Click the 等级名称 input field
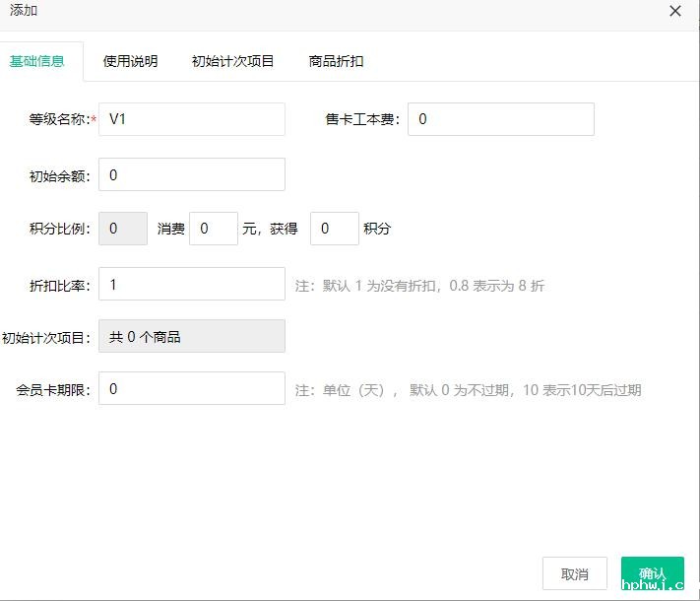700x601 pixels. (x=192, y=119)
